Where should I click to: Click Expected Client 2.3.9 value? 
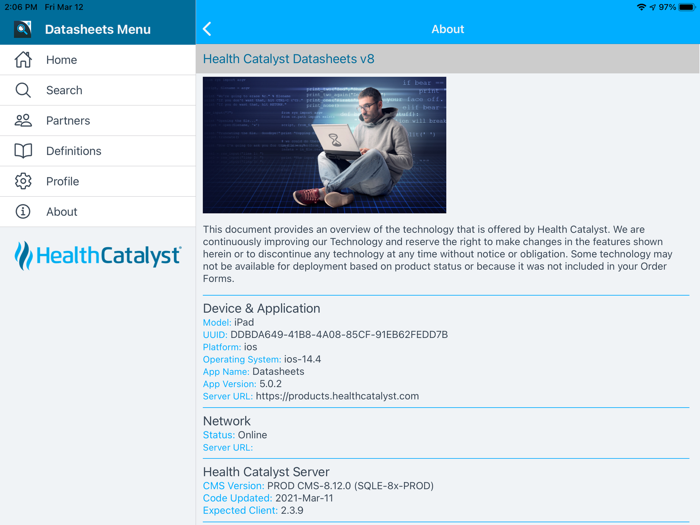click(x=292, y=510)
